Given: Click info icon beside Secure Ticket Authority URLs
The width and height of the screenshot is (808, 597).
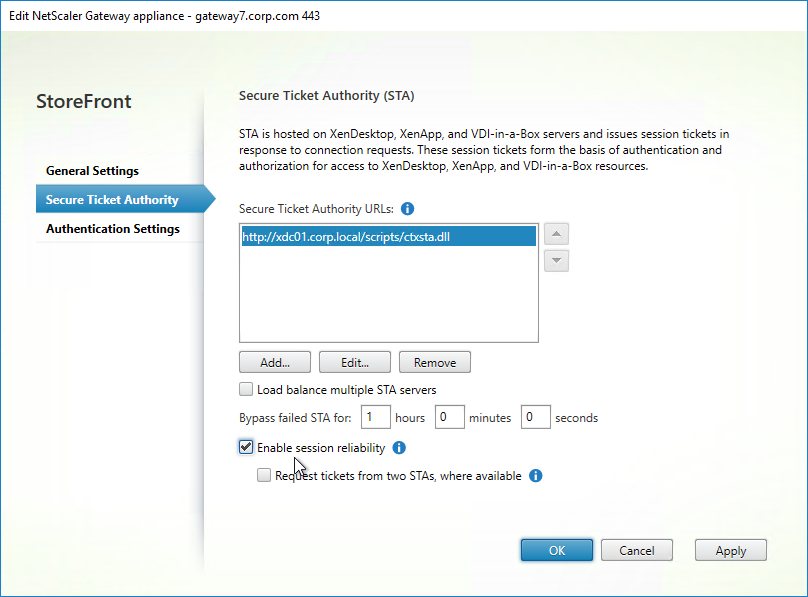Looking at the screenshot, I should 407,209.
